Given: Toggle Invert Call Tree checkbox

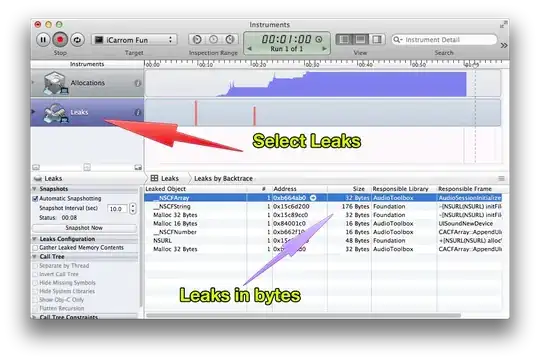Looking at the screenshot, I should pos(35,275).
